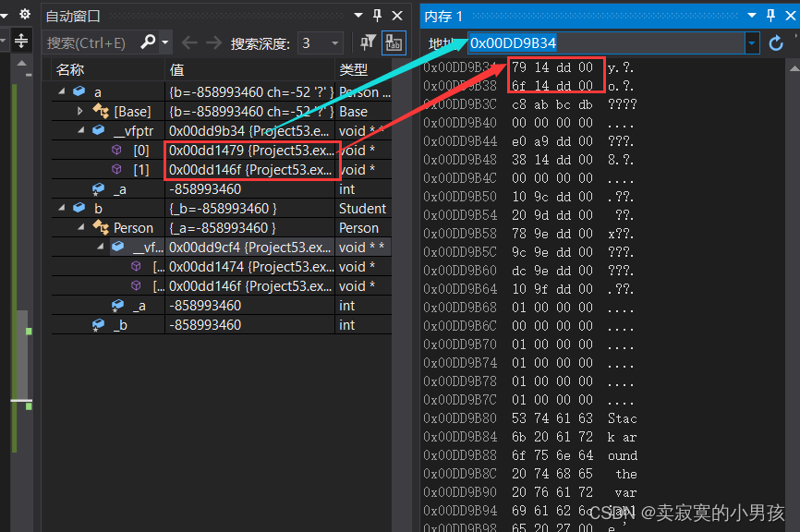Select the [Base] class icon
Image resolution: width=800 pixels, height=532 pixels.
point(101,111)
